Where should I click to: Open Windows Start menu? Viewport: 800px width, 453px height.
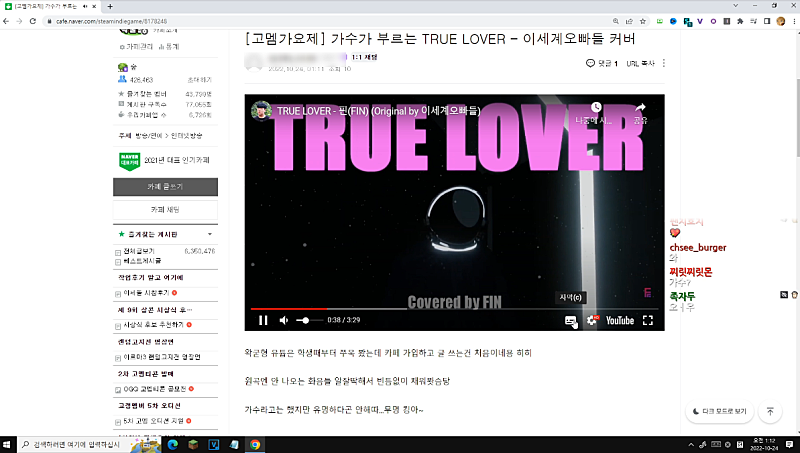click(7, 444)
